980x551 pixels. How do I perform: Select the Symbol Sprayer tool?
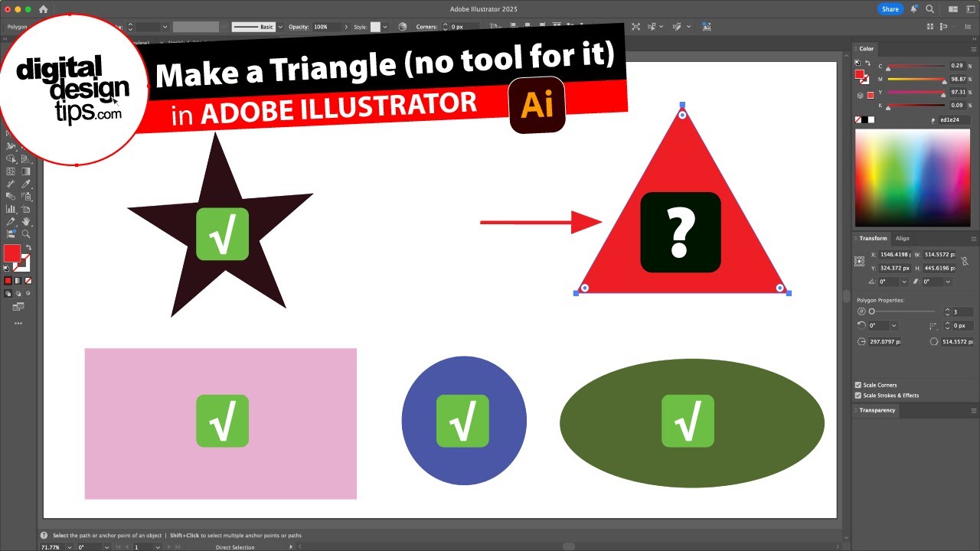tap(25, 196)
